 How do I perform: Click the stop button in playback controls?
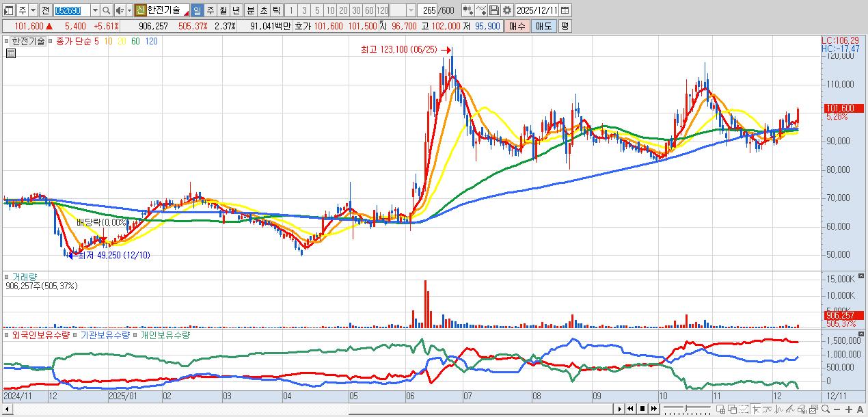642,409
